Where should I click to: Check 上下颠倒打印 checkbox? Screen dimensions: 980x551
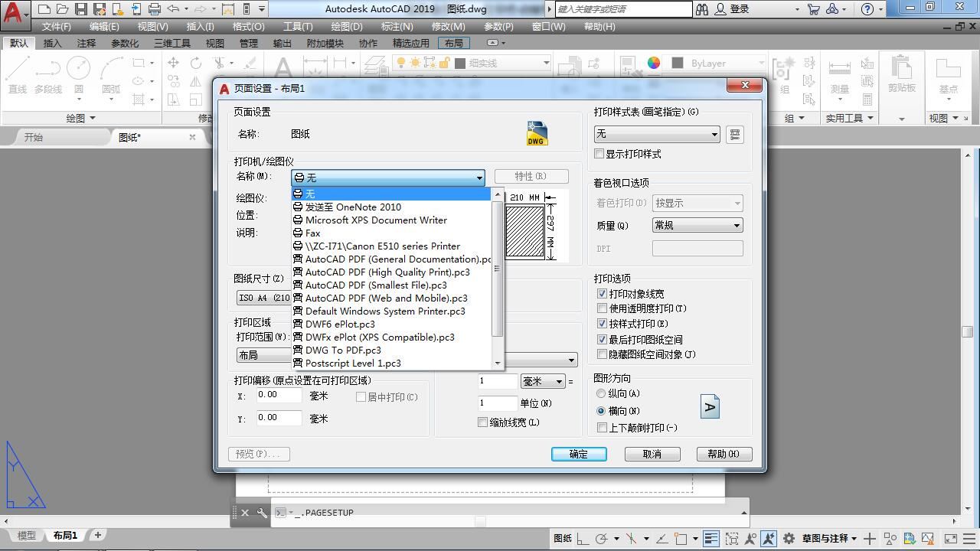[602, 428]
